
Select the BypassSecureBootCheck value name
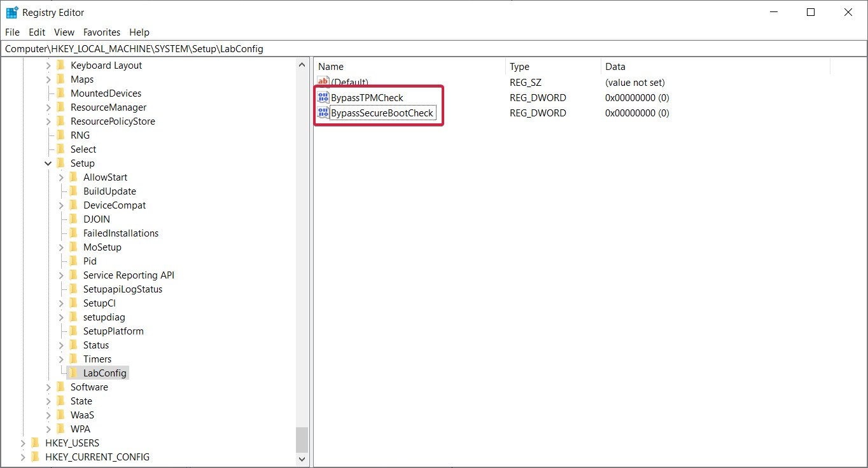[382, 113]
